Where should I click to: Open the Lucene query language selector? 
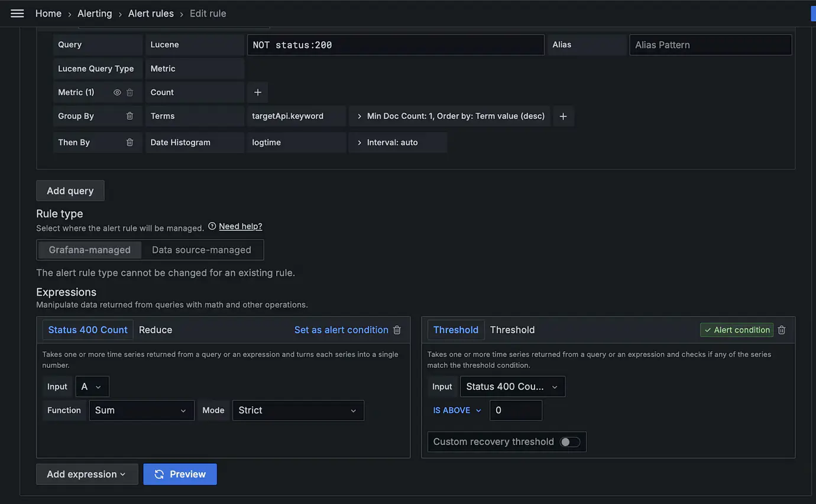click(x=195, y=45)
